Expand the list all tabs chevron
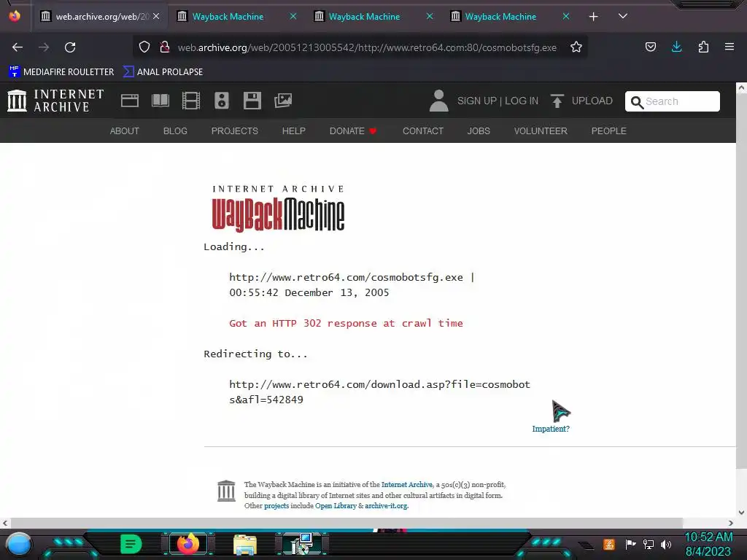This screenshot has height=560, width=747. [623, 16]
